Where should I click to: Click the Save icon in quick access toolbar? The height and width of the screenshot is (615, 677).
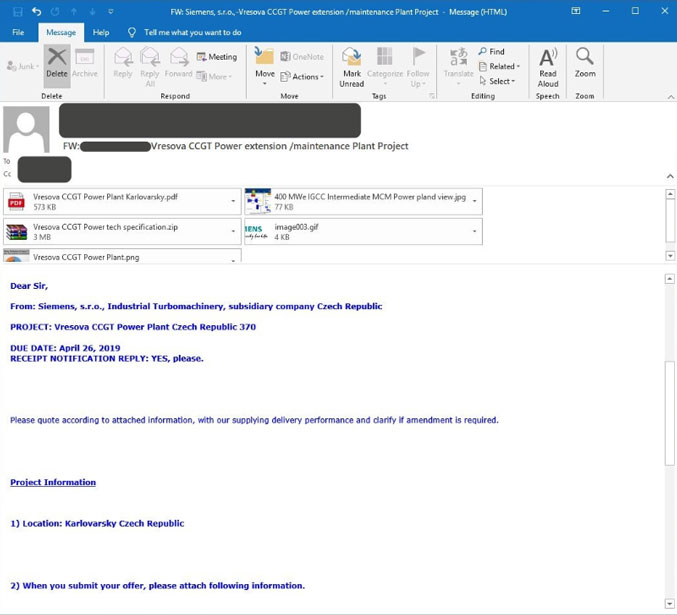18,12
